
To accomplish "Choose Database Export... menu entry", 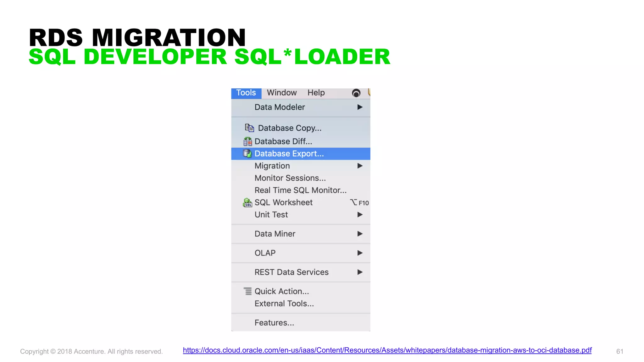I will point(301,154).
